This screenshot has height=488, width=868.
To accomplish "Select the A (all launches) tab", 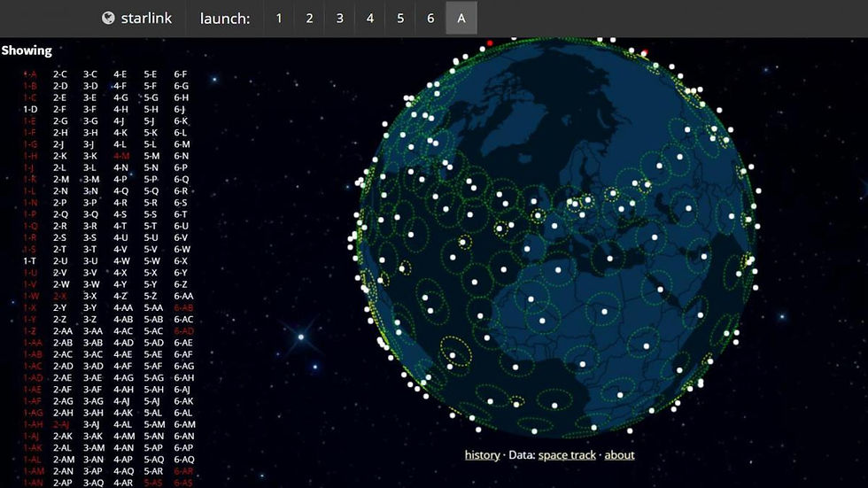I will pos(461,19).
